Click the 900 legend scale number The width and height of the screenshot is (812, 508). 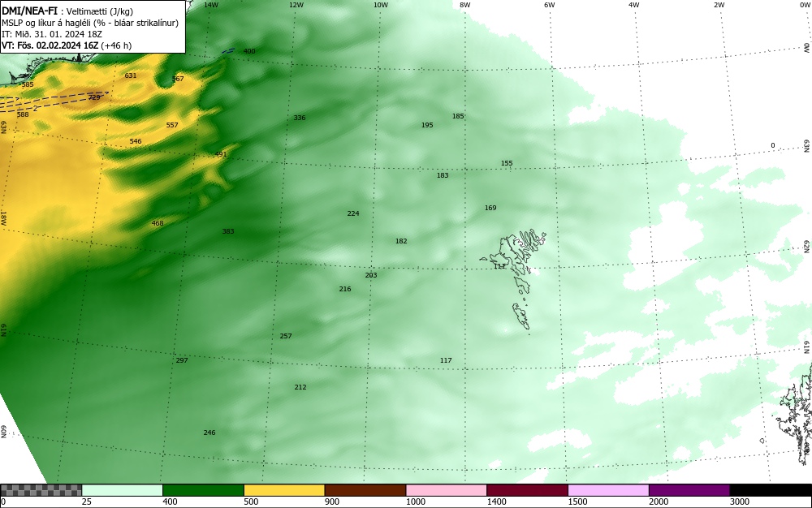(x=332, y=502)
